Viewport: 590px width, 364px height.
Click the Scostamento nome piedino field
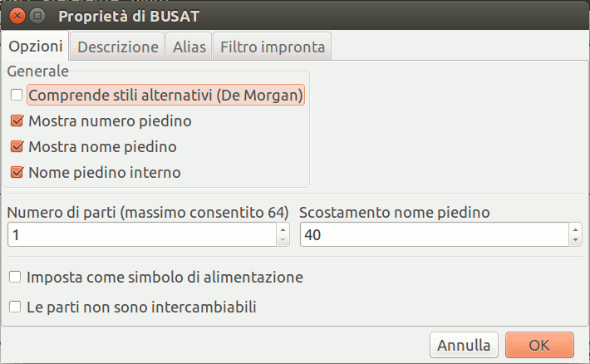[434, 235]
